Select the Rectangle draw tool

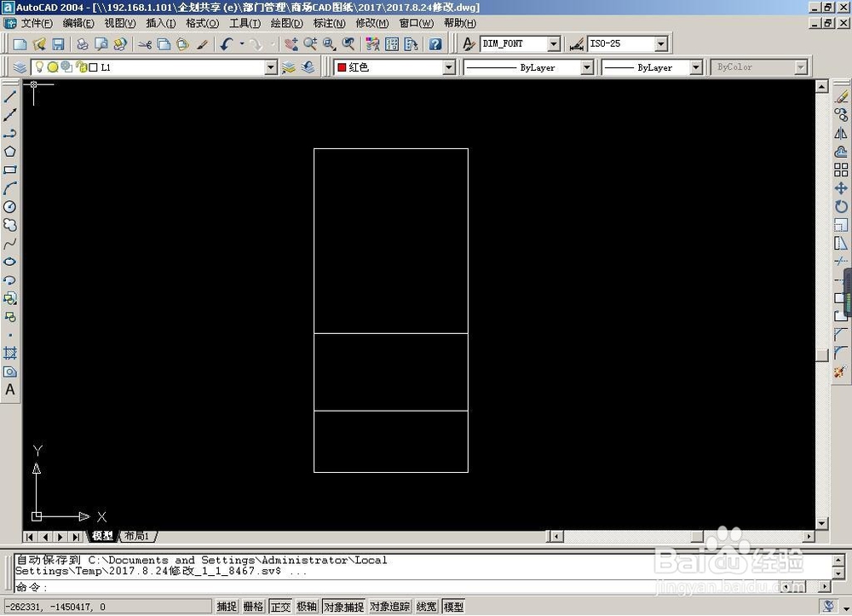pos(9,170)
